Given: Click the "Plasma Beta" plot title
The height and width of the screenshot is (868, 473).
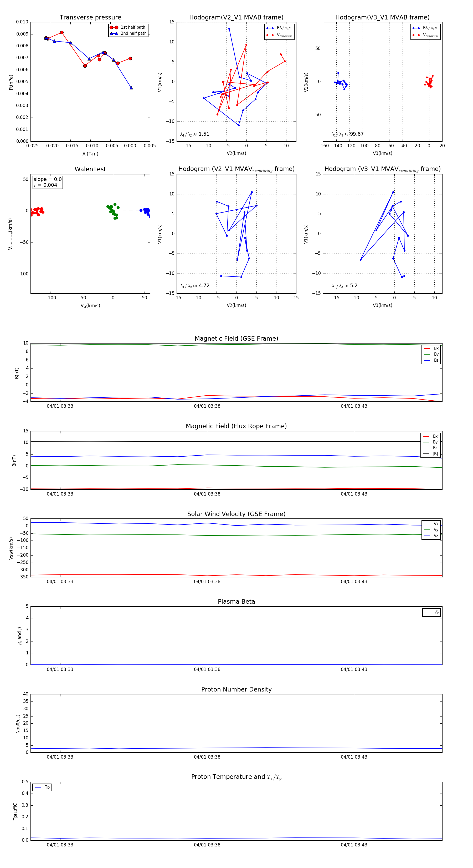Looking at the screenshot, I should tap(236, 602).
